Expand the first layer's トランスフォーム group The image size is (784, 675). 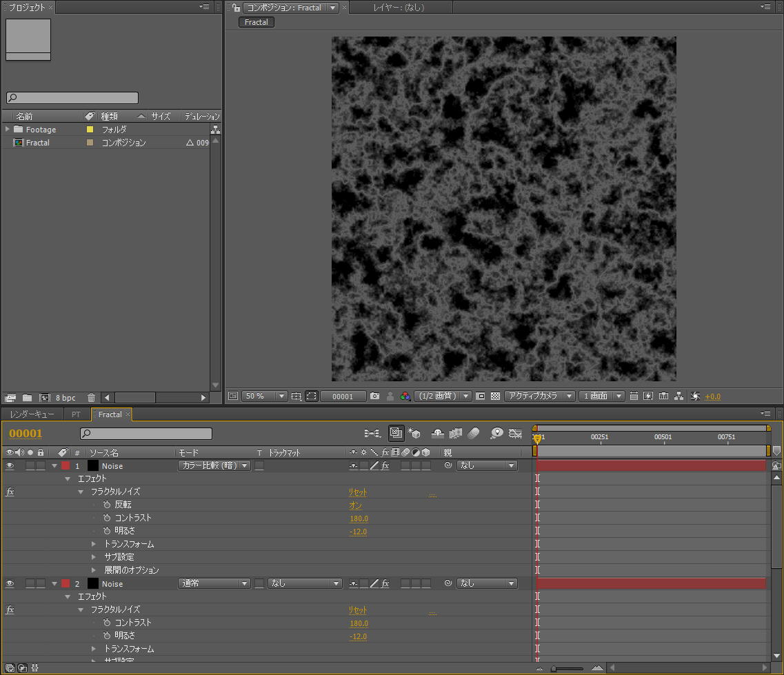pos(94,545)
